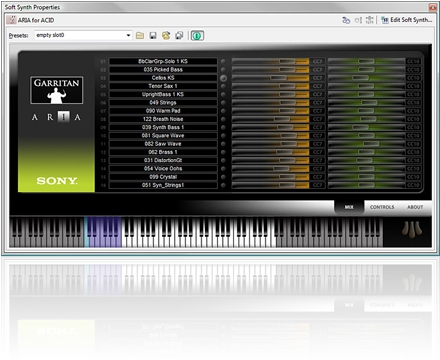440x360 pixels.
Task: Open the Cellos KS instrument slot
Action: 163,78
